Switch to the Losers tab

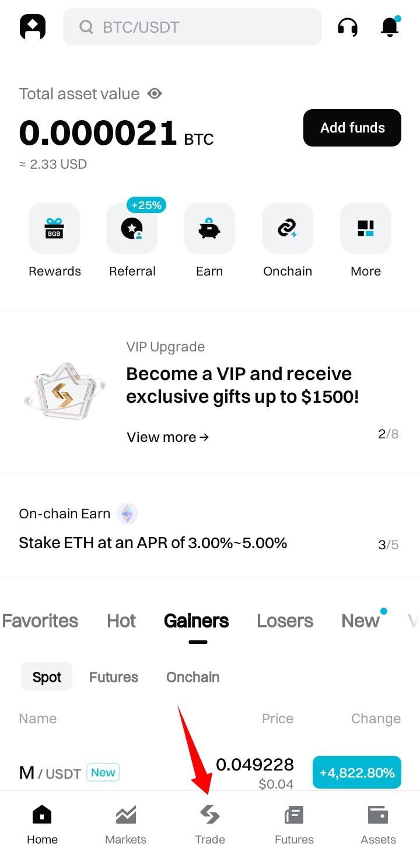click(285, 621)
